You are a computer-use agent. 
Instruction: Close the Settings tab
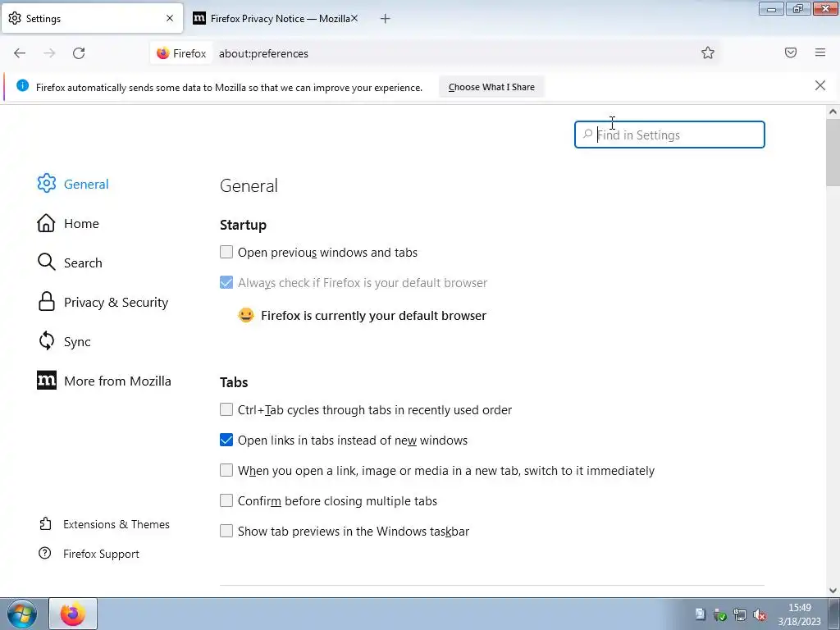pyautogui.click(x=170, y=18)
